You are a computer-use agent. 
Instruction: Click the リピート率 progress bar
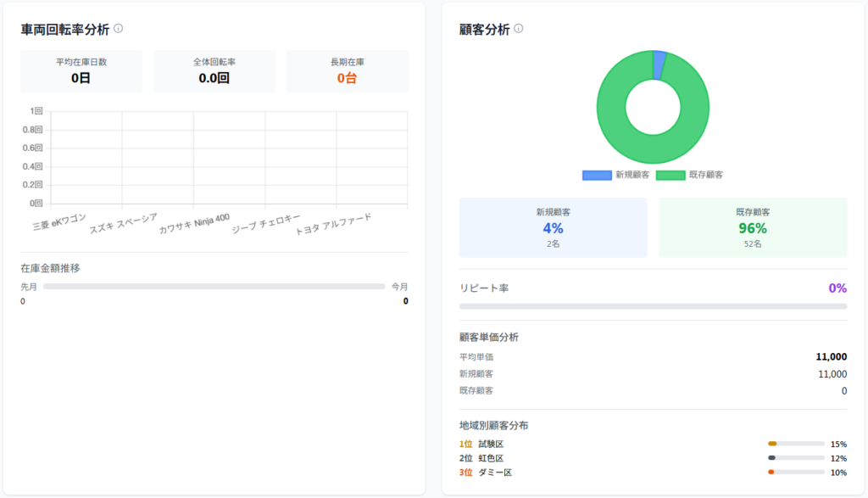coord(653,305)
